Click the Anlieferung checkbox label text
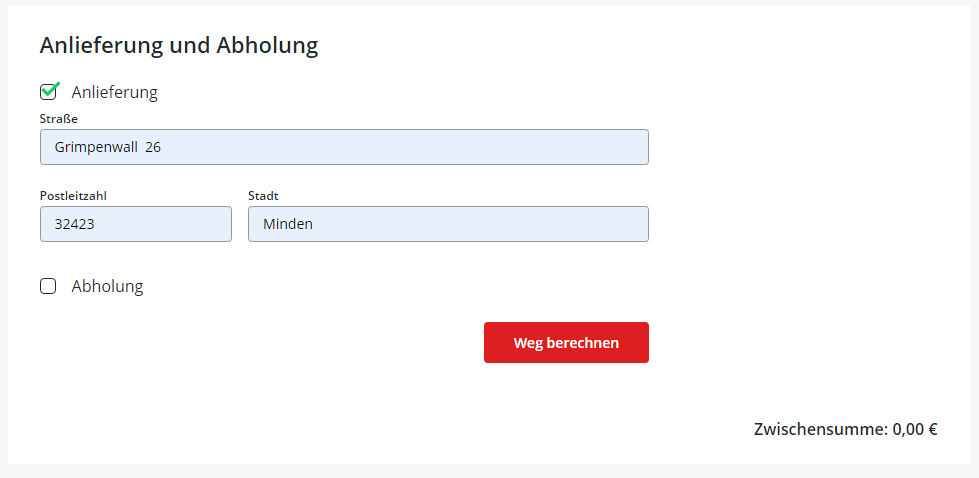Image resolution: width=979 pixels, height=478 pixels. (x=115, y=93)
